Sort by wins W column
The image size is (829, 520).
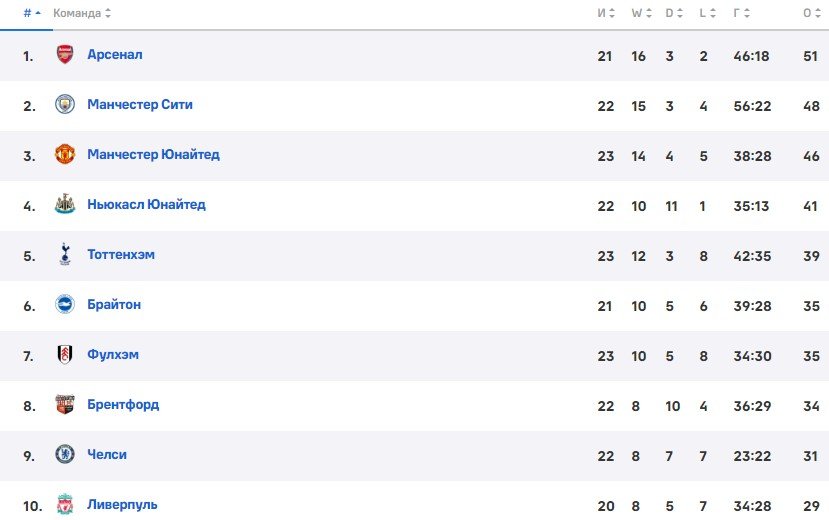tap(639, 13)
